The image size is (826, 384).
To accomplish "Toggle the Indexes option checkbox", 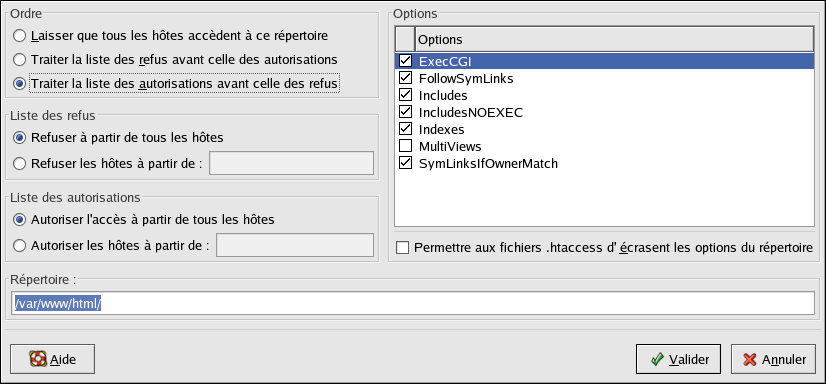I will [x=406, y=129].
